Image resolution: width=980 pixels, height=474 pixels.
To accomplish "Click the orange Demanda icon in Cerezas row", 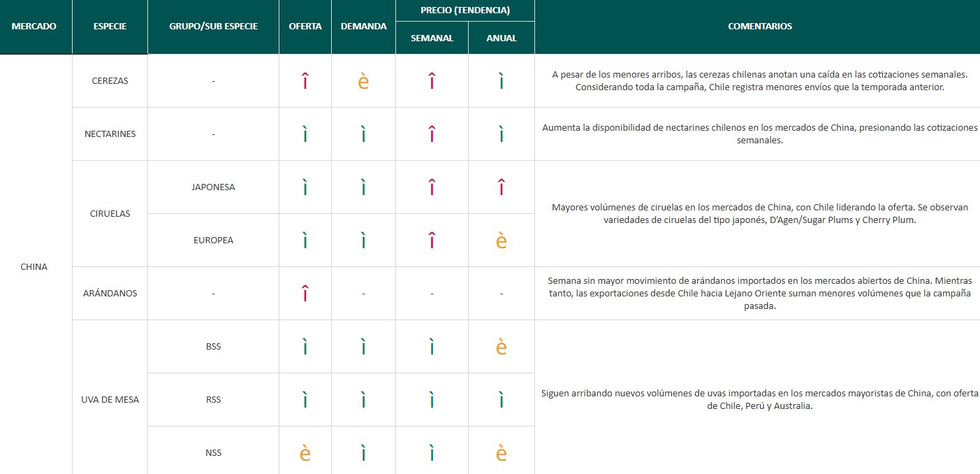I will [363, 82].
